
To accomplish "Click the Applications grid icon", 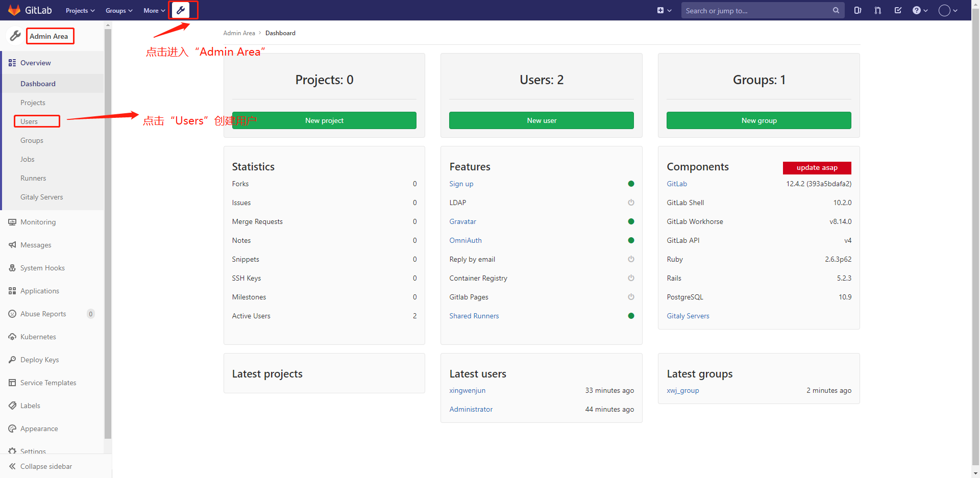I will [x=12, y=291].
